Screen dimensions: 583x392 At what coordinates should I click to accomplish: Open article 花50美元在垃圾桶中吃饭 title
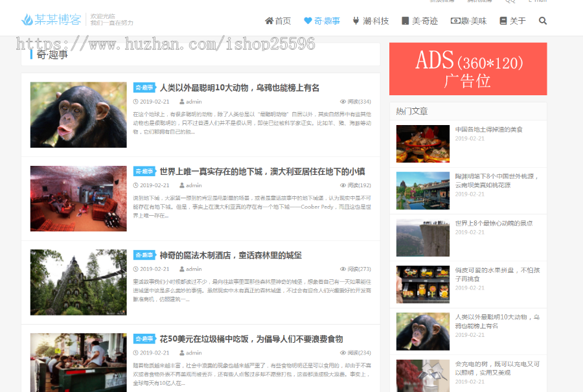(251, 339)
